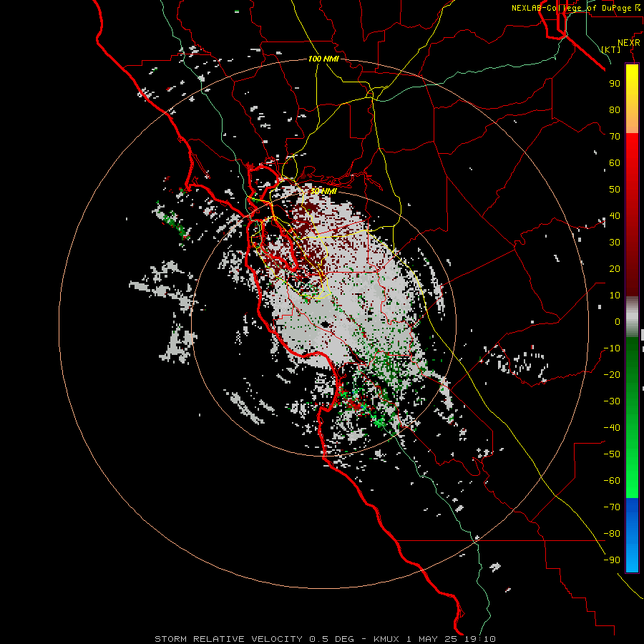This screenshot has height=644, width=644.
Task: Click the 80 value on the velocity scale
Action: coord(615,109)
